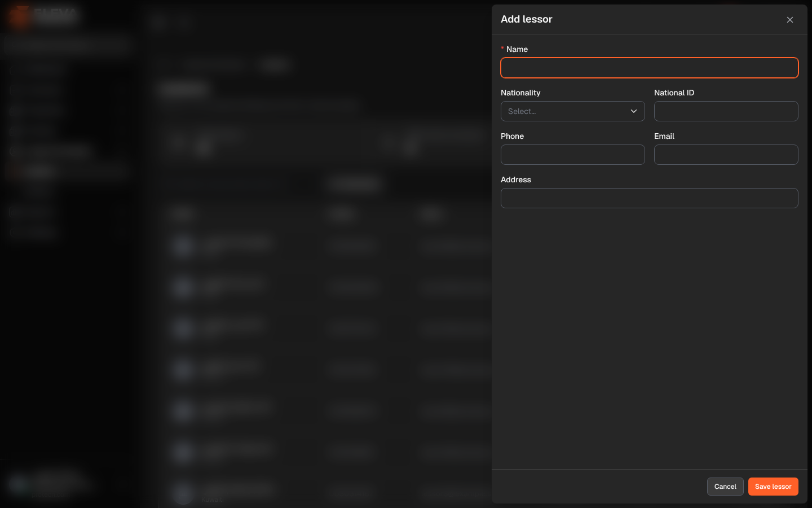812x508 pixels.
Task: Cancel adding the lessor
Action: click(725, 487)
